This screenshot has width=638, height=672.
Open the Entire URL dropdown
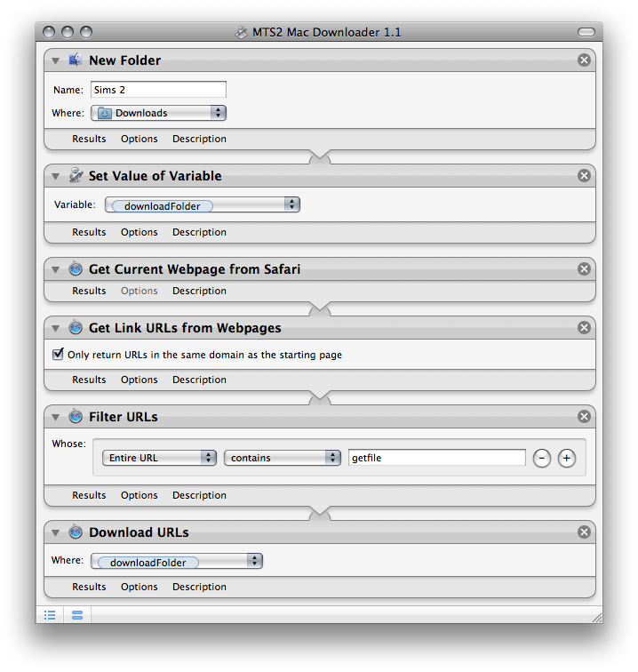[159, 458]
